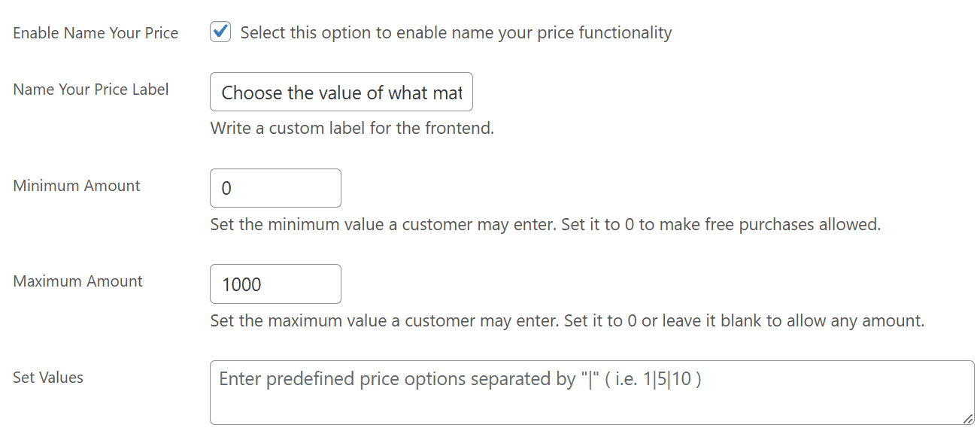Click the resize handle of Set Values textarea
The height and width of the screenshot is (437, 980).
(968, 419)
